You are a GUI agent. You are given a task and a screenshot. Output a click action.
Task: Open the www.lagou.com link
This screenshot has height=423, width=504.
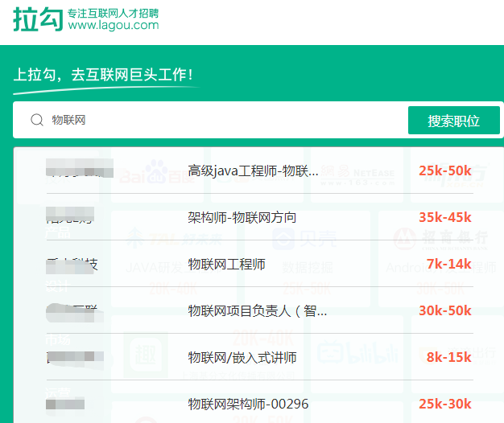114,25
